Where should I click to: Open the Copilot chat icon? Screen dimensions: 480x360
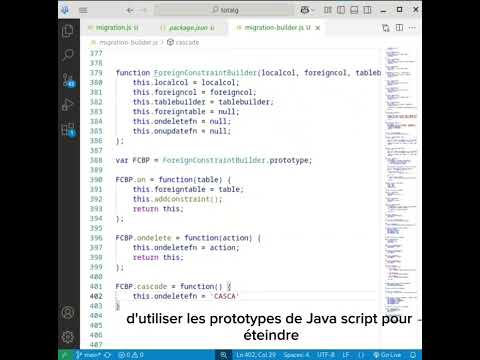pyautogui.click(x=304, y=10)
